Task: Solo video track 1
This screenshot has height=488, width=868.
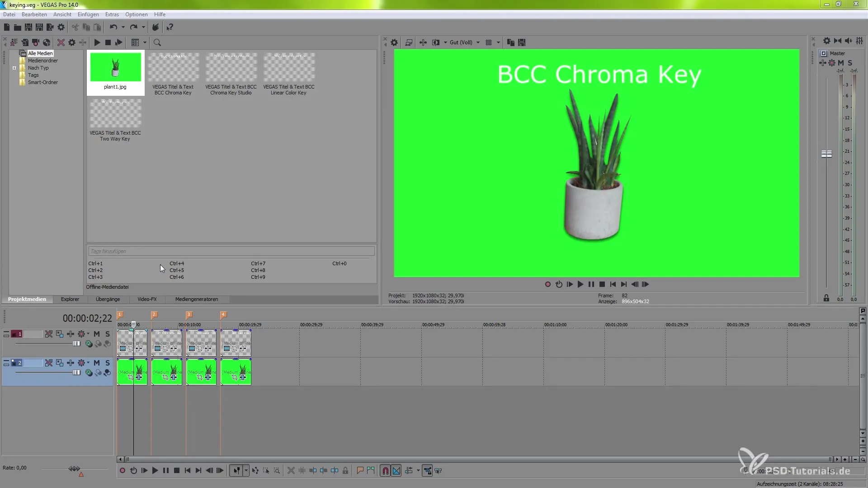Action: (108, 334)
